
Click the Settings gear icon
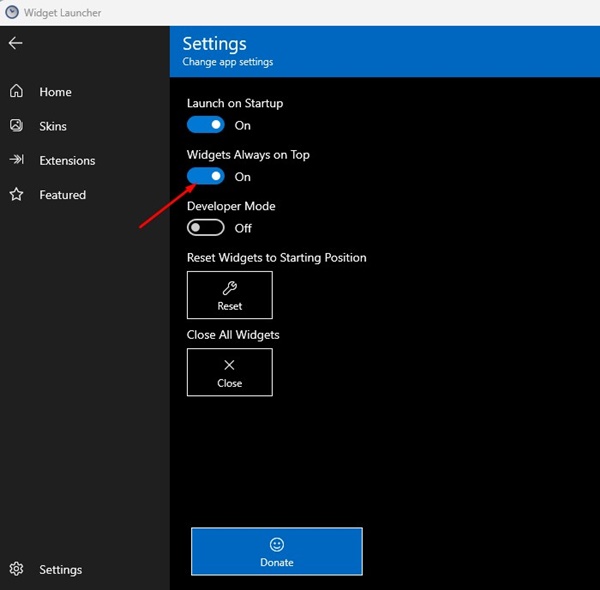click(16, 569)
